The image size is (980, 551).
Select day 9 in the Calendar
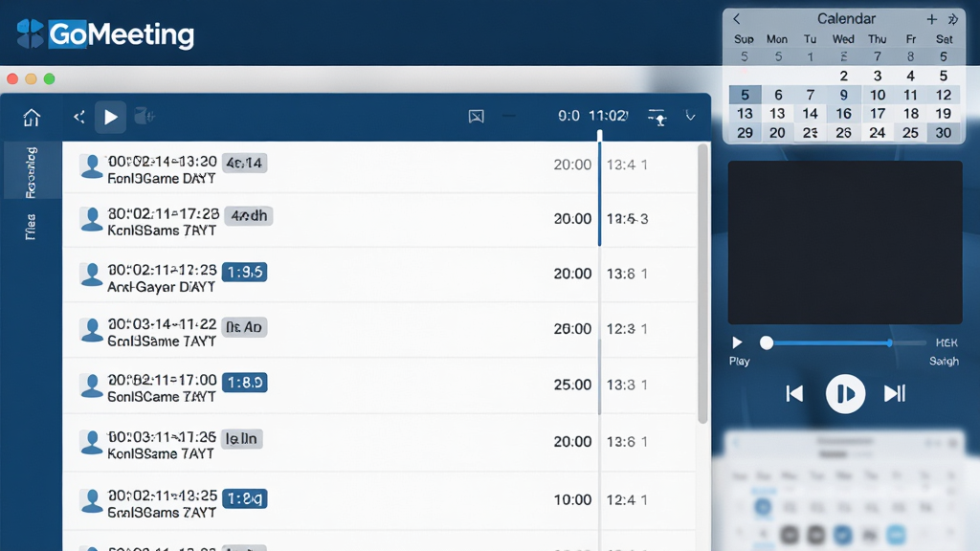coord(844,95)
